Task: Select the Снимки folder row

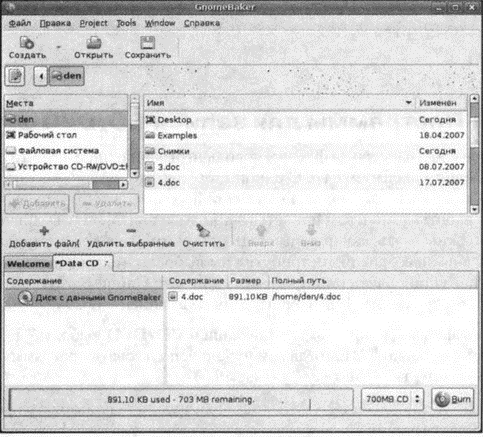Action: pyautogui.click(x=305, y=151)
